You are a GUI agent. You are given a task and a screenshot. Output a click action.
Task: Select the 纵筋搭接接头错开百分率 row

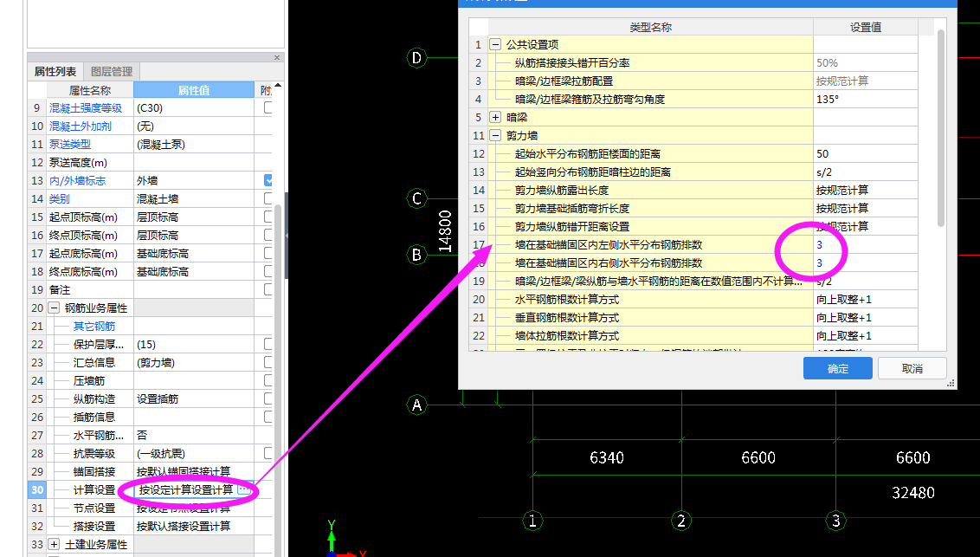693,63
